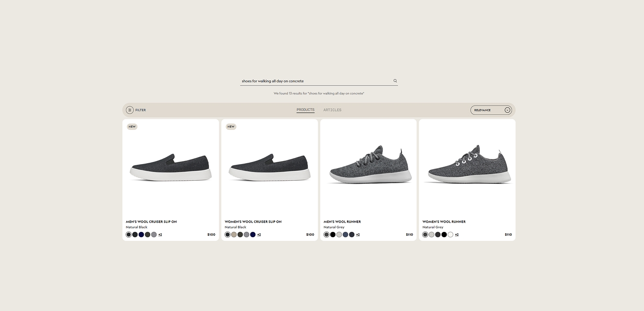The image size is (644, 311).
Task: Select the Products tab
Action: (x=305, y=110)
